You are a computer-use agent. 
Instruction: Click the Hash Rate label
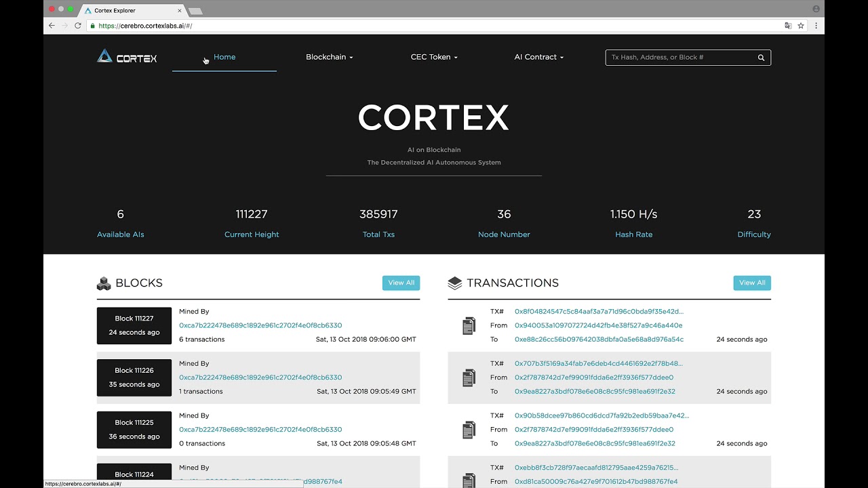[634, 235]
